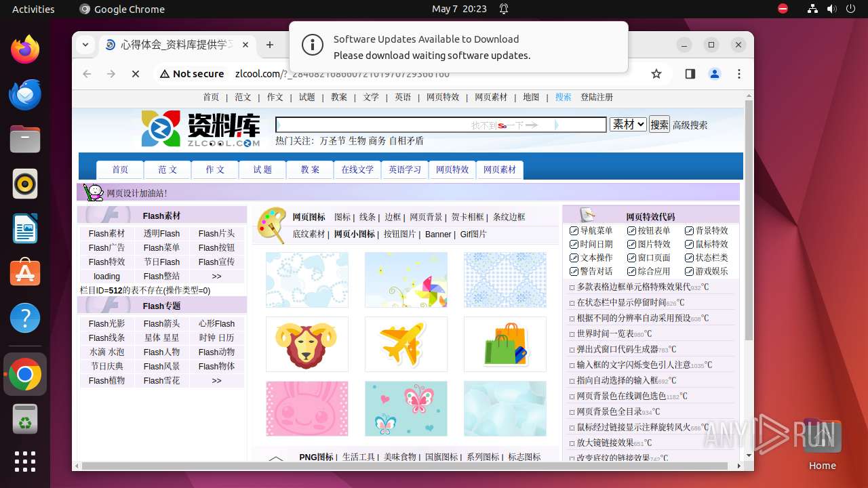The image size is (868, 488).
Task: Expand more Flash专题 with >> link
Action: click(x=216, y=380)
